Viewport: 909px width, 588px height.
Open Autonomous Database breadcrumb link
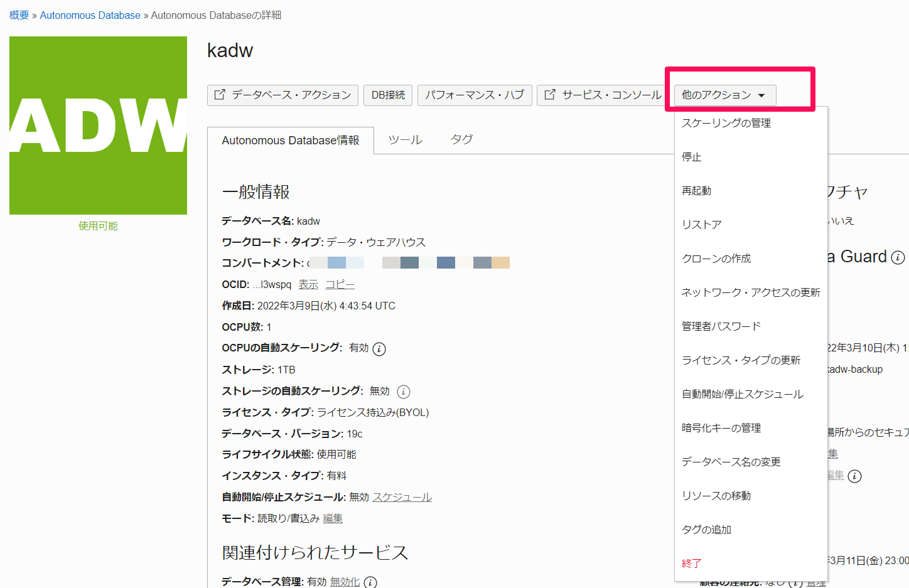[90, 15]
